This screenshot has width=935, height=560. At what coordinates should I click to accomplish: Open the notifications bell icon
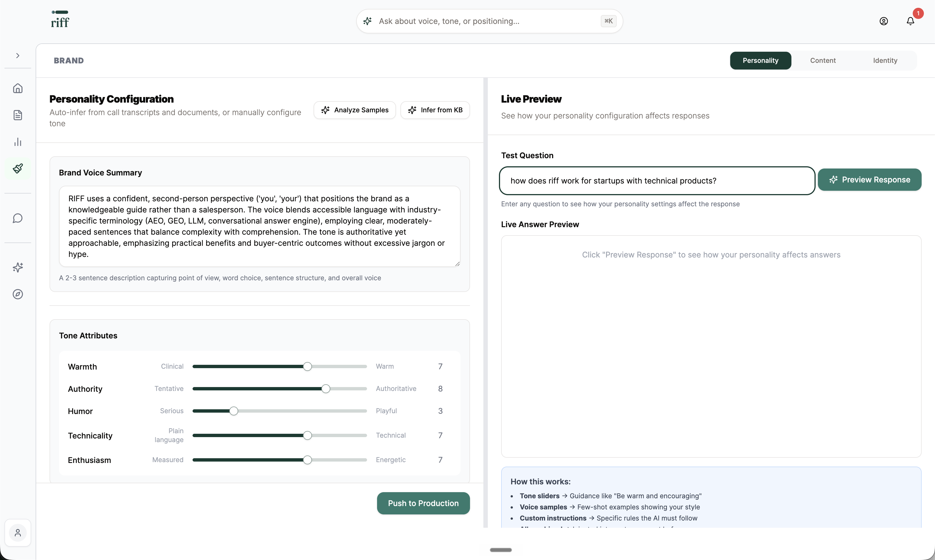911,21
